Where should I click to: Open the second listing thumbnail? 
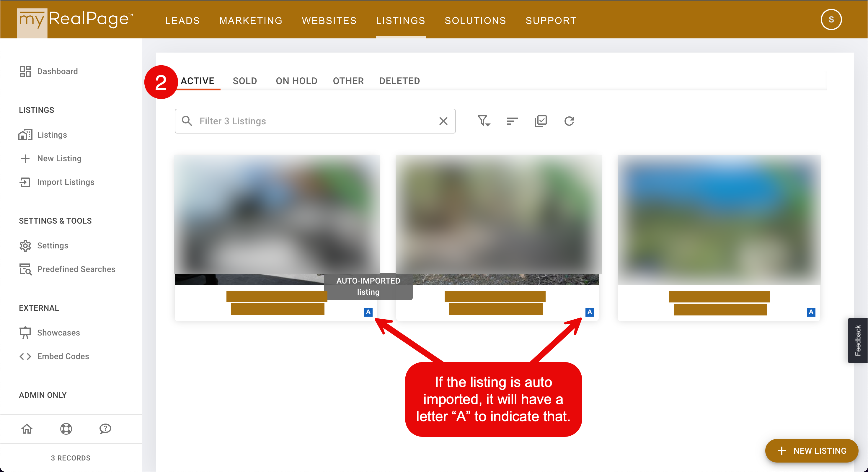coord(498,220)
